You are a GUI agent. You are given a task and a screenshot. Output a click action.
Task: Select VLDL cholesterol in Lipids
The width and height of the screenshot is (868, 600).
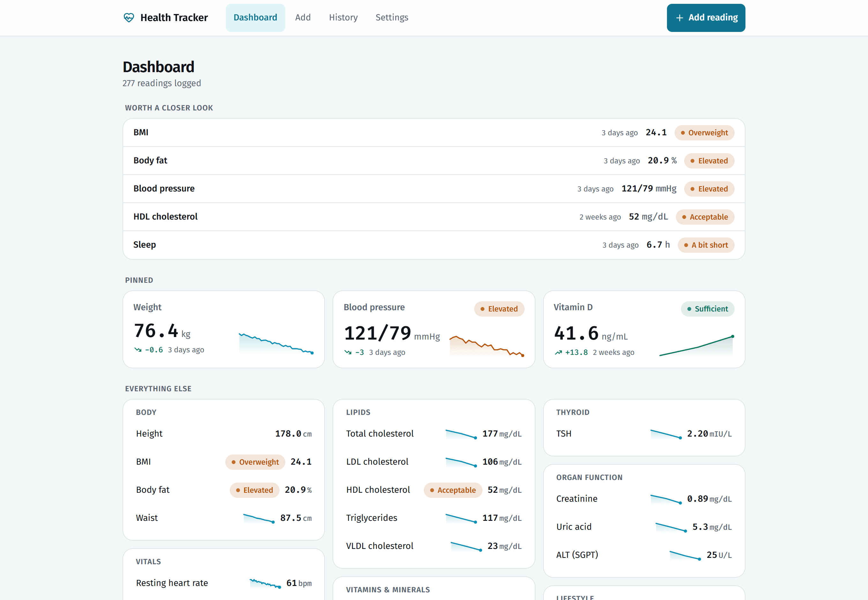coord(434,546)
